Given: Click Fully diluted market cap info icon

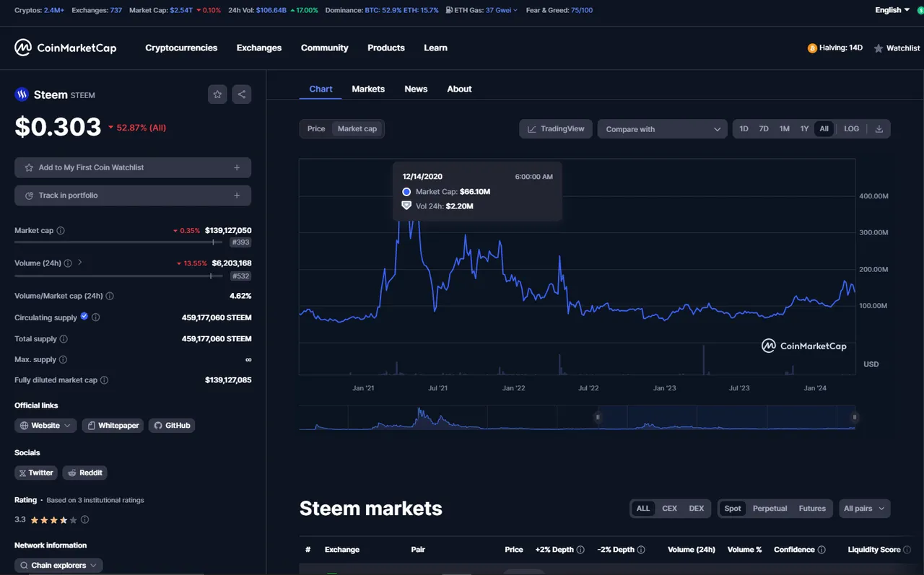Looking at the screenshot, I should pos(104,380).
